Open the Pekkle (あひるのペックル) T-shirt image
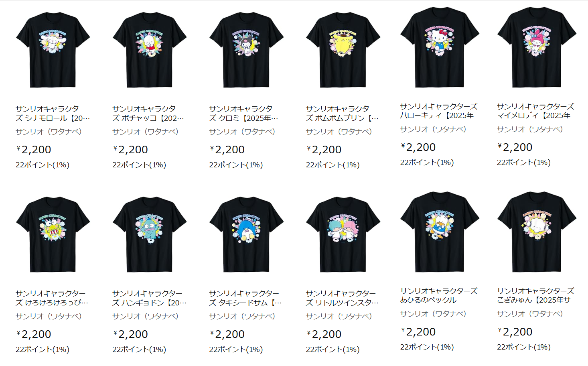 (440, 232)
